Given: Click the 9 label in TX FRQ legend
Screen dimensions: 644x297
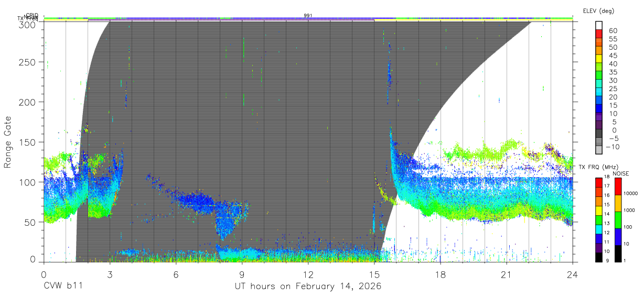Looking at the screenshot, I should (x=608, y=260).
